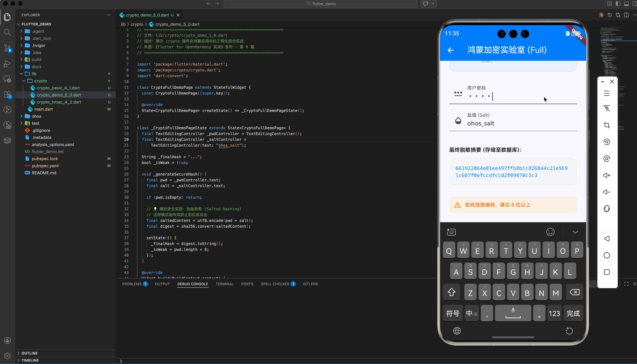Tap the emoji icon on keyboard
The width and height of the screenshot is (637, 364).
[x=550, y=232]
